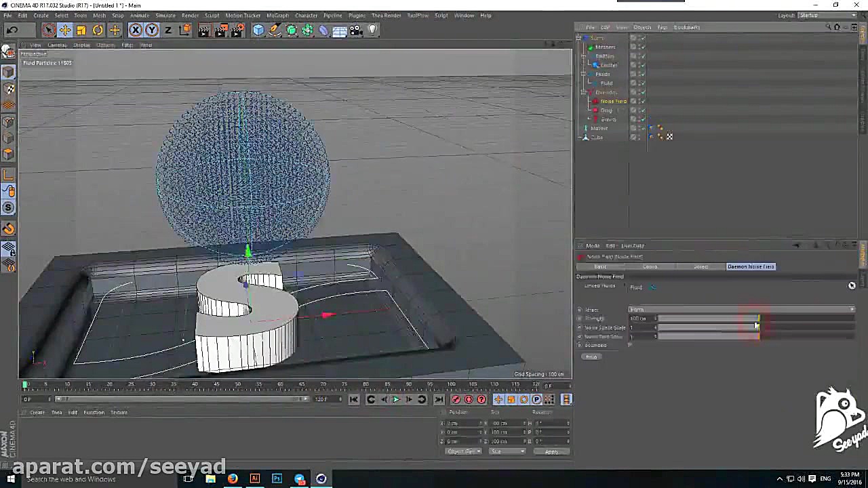This screenshot has height=488, width=868.
Task: Click the Undo arrow icon
Action: pos(12,30)
